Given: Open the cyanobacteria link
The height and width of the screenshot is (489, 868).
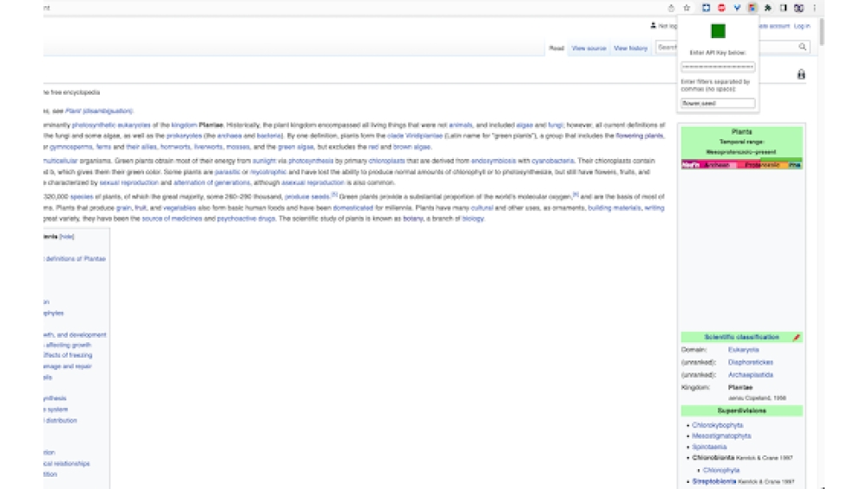Looking at the screenshot, I should [x=552, y=161].
